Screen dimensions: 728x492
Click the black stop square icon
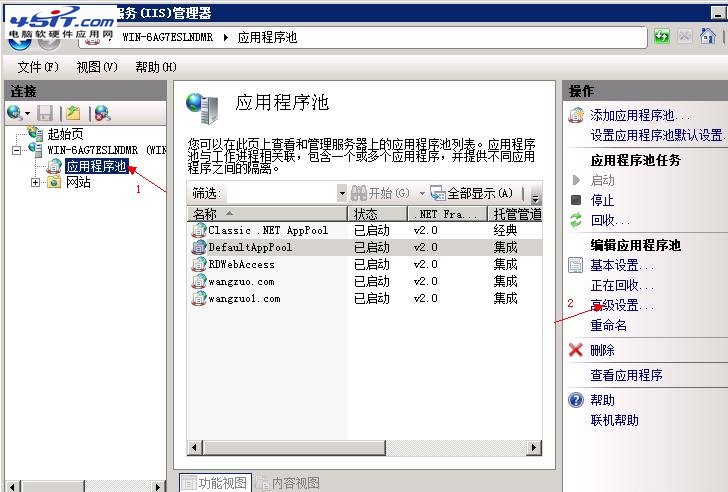pyautogui.click(x=576, y=200)
